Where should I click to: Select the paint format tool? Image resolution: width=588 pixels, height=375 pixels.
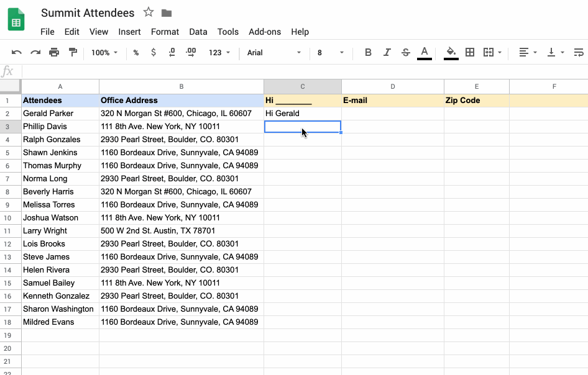click(72, 53)
